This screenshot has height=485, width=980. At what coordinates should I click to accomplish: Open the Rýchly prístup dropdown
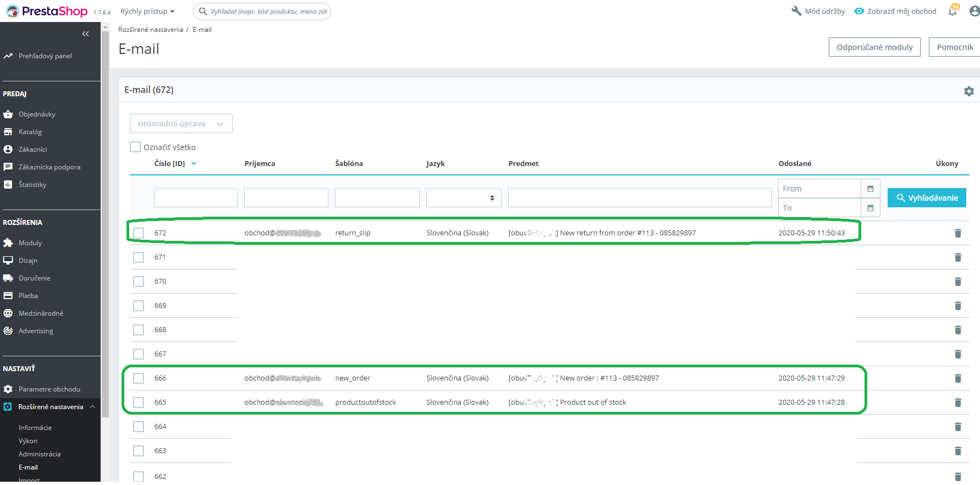pos(147,11)
